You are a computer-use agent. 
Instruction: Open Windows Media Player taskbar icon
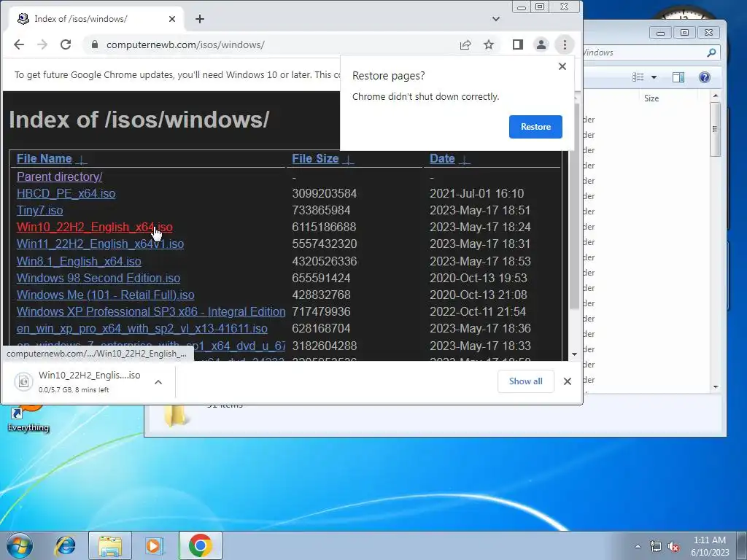(154, 545)
